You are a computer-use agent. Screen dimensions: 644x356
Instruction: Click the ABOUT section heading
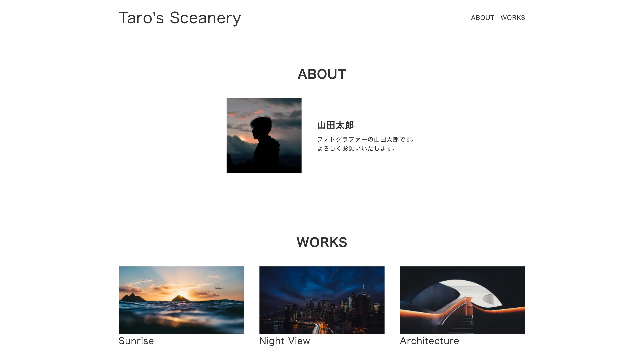coord(322,74)
